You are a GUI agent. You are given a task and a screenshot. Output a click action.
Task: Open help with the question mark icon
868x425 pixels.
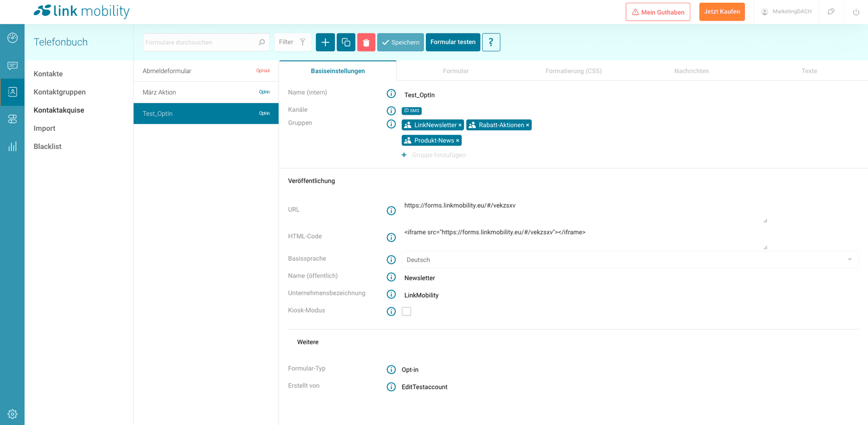[491, 42]
